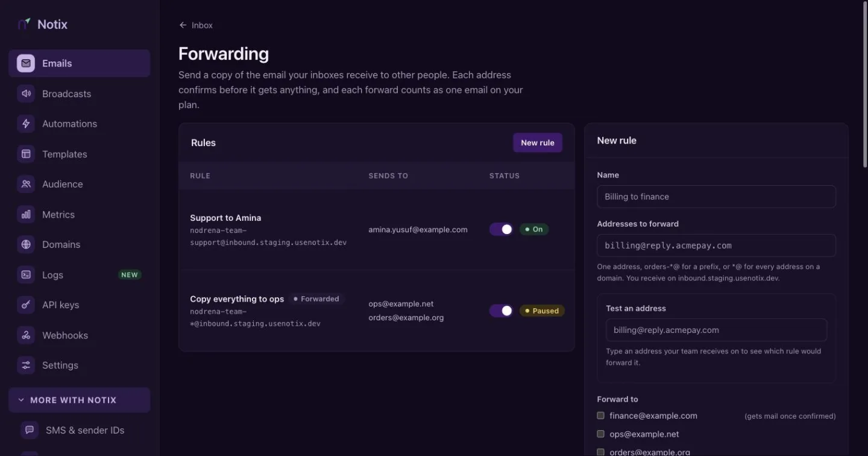The height and width of the screenshot is (456, 868).
Task: Click the Metrics bar chart icon
Action: 26,214
